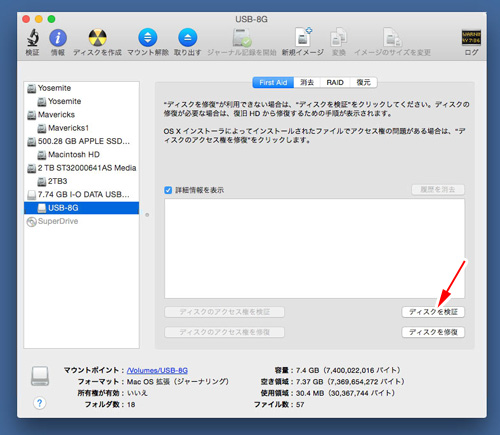Select the indented Yosemite volume
This screenshot has height=435, width=500.
tap(81, 101)
